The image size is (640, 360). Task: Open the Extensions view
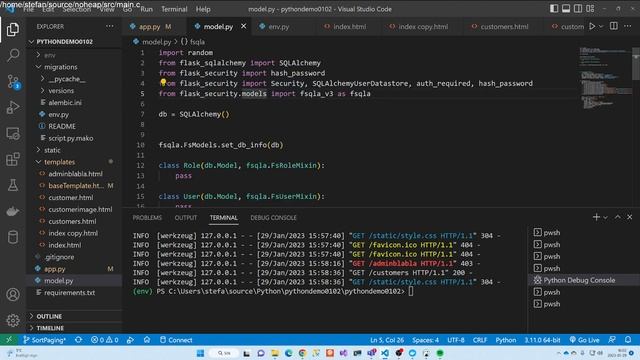[x=13, y=159]
